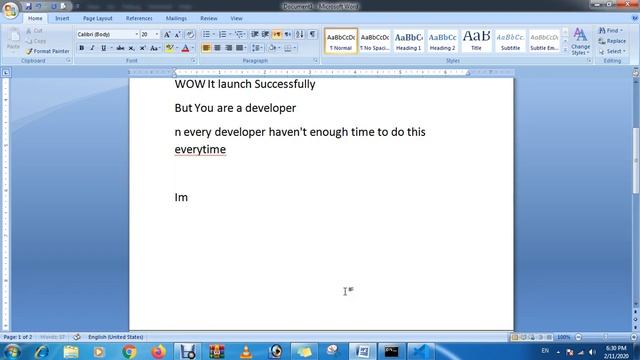Click the Sort icon
The image size is (640, 360).
click(300, 35)
